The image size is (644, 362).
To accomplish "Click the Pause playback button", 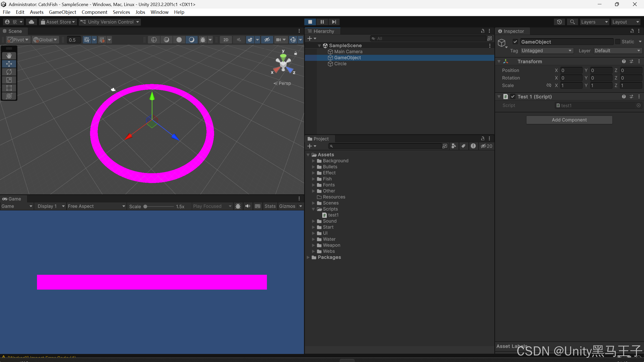I will (322, 22).
